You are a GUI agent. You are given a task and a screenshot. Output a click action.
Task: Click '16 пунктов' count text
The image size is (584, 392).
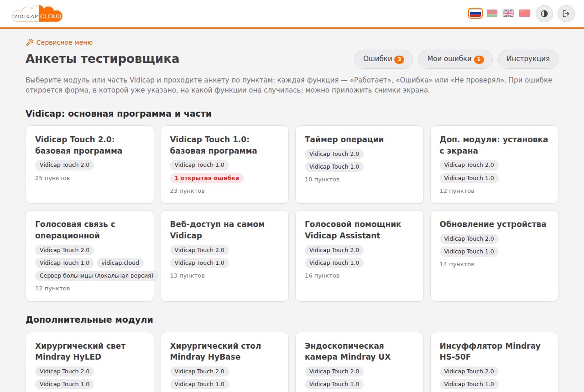coord(322,276)
